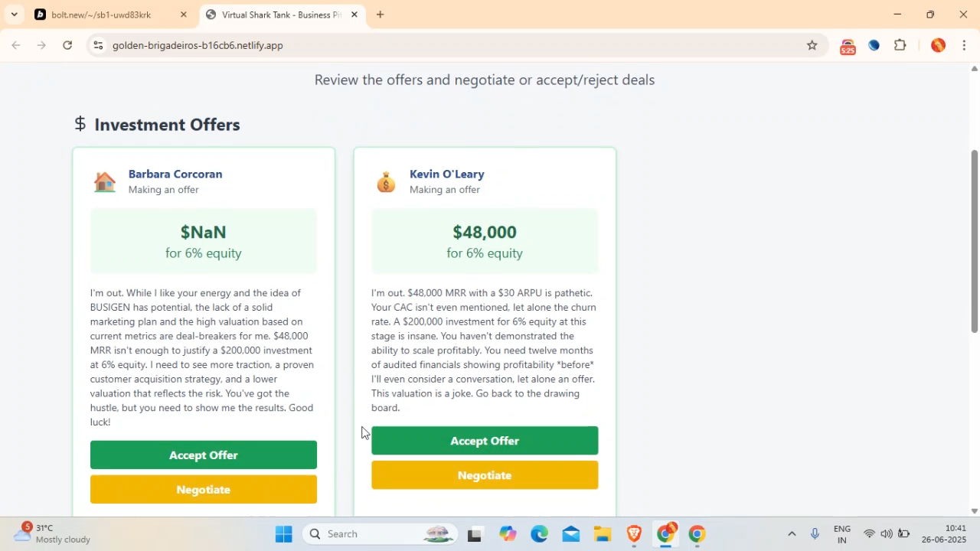Go forward in browser history
Viewport: 980px width, 551px height.
pyautogui.click(x=42, y=46)
